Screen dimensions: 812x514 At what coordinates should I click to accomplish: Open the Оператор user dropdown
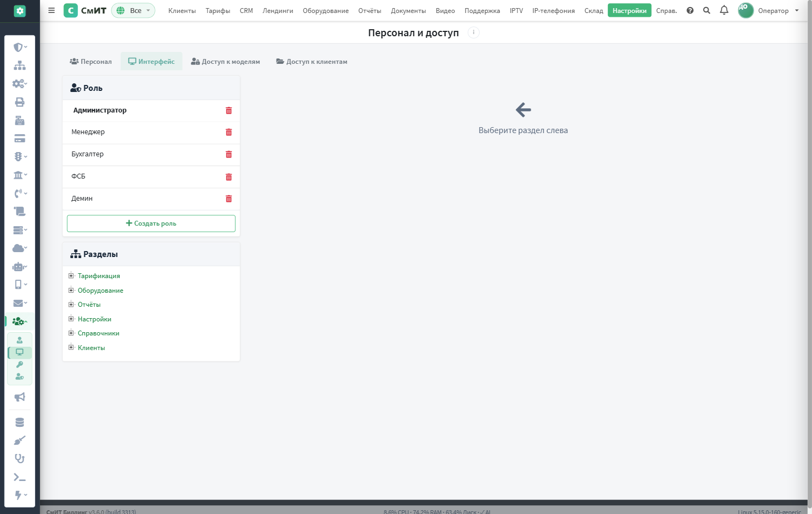click(x=778, y=10)
